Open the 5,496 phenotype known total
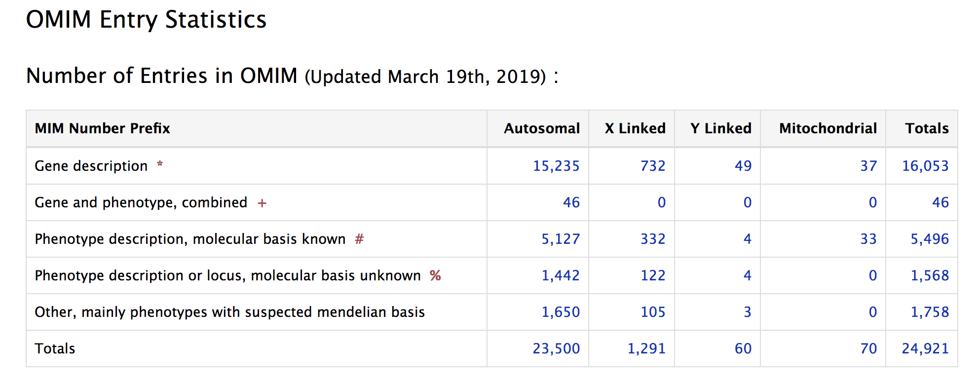Image resolution: width=980 pixels, height=387 pixels. click(929, 239)
